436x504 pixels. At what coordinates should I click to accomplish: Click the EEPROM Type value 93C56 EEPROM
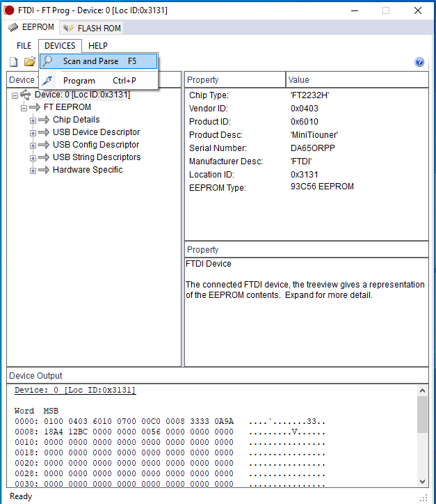pos(322,187)
